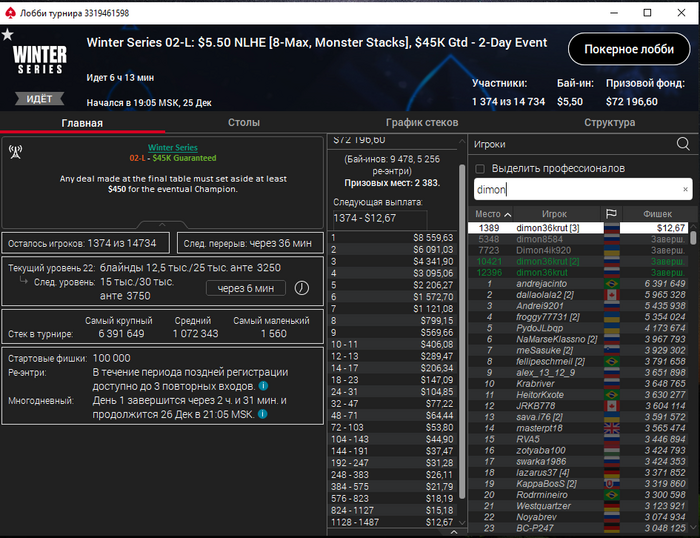Click next payout field 1374 - $12,67
The height and width of the screenshot is (538, 700).
point(380,218)
